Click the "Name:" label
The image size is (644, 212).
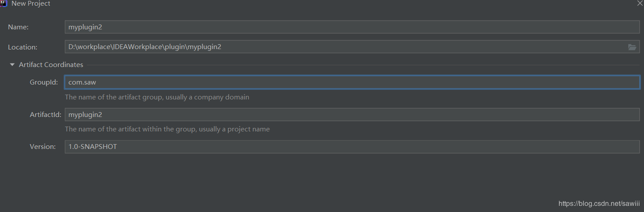click(18, 27)
